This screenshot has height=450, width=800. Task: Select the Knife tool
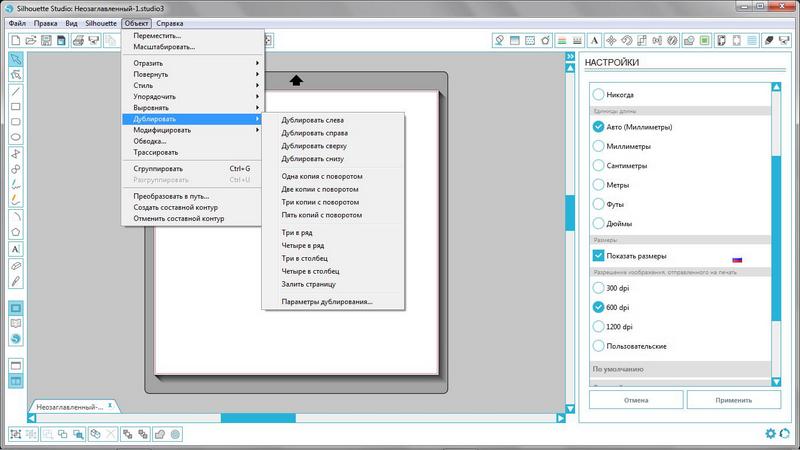point(16,281)
